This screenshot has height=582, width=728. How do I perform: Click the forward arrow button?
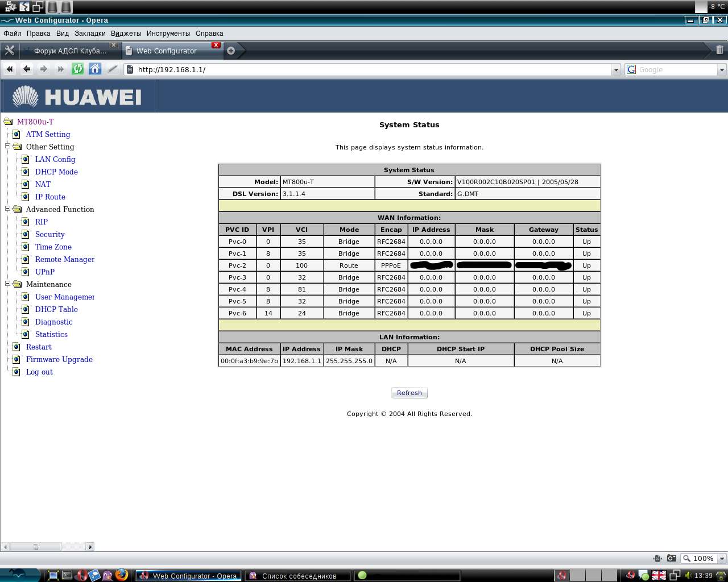pyautogui.click(x=44, y=69)
